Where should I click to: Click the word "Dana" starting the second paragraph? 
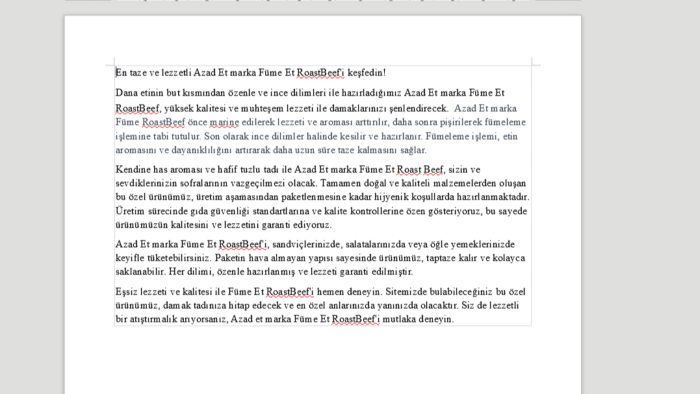pos(126,93)
